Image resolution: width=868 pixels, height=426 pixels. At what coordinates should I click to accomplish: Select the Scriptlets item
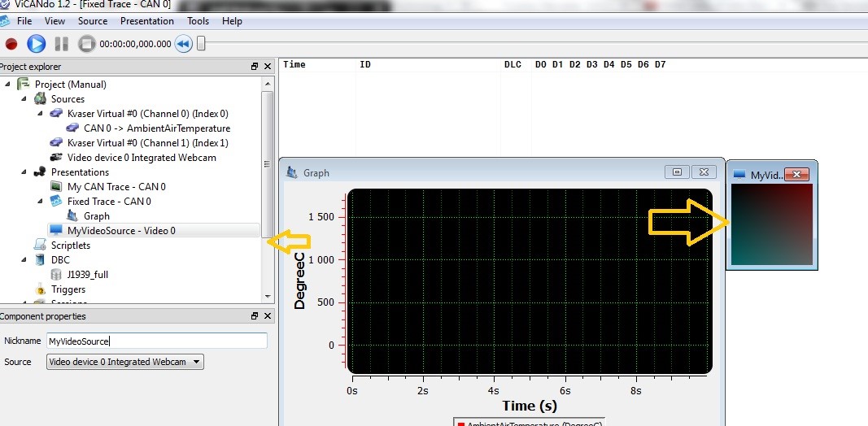pyautogui.click(x=70, y=245)
